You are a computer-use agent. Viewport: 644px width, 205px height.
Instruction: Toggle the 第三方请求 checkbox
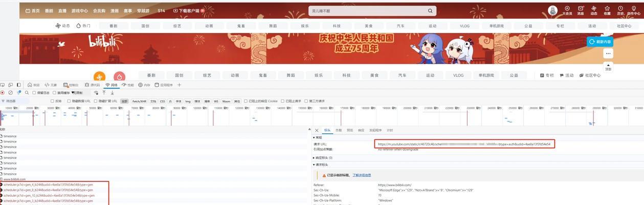point(306,101)
